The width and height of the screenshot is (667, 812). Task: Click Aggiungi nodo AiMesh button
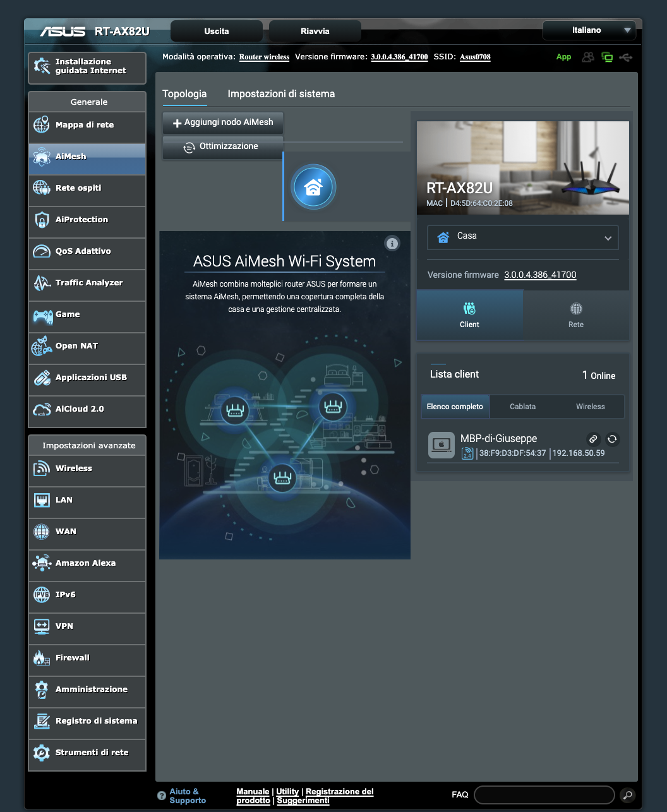[223, 122]
